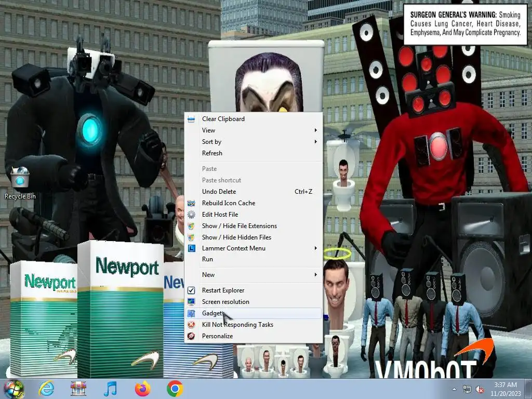
Task: Click the Kill Not Responding Tasks red icon
Action: (191, 325)
